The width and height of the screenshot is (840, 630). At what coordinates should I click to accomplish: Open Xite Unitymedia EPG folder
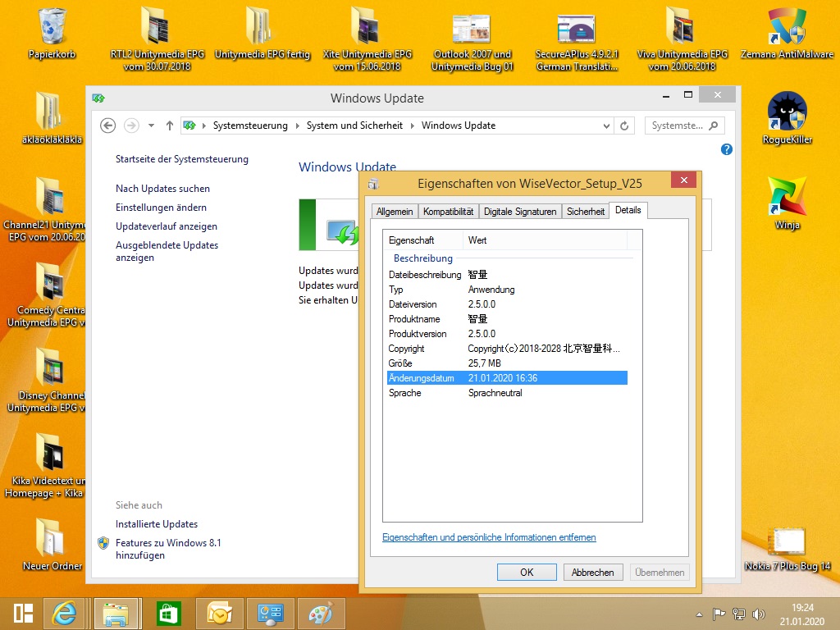[x=367, y=39]
